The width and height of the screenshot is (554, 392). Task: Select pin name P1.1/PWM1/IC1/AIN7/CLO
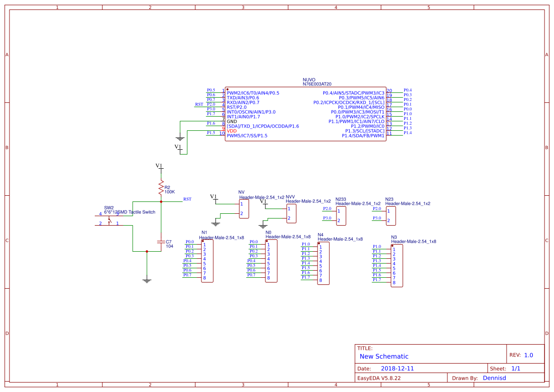356,121
